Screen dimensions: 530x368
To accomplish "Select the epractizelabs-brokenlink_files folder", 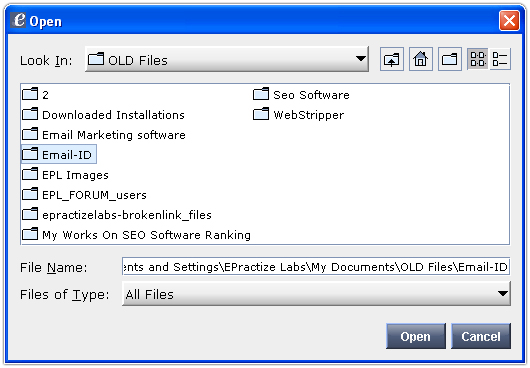I will 117,215.
